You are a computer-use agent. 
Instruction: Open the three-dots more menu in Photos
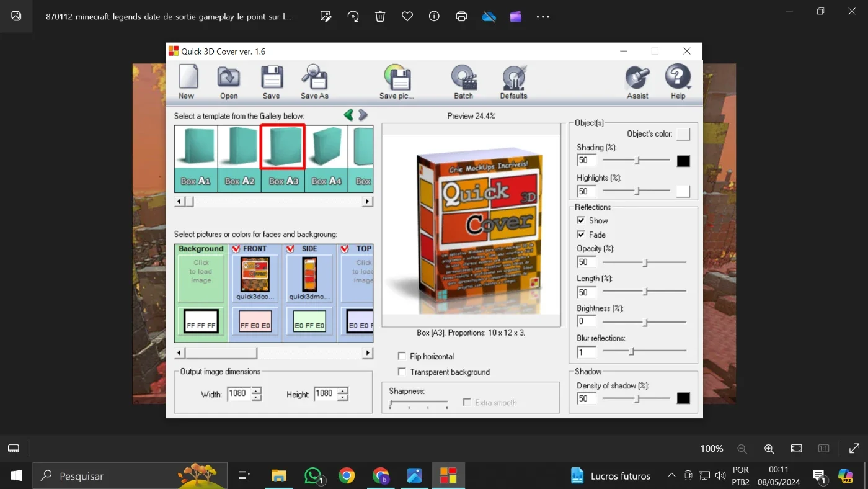(x=543, y=17)
